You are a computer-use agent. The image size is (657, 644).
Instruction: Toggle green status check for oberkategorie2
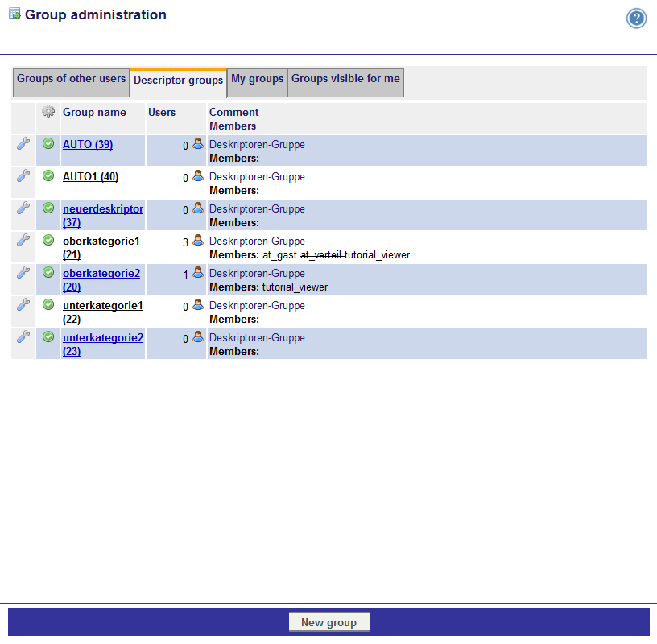(48, 272)
